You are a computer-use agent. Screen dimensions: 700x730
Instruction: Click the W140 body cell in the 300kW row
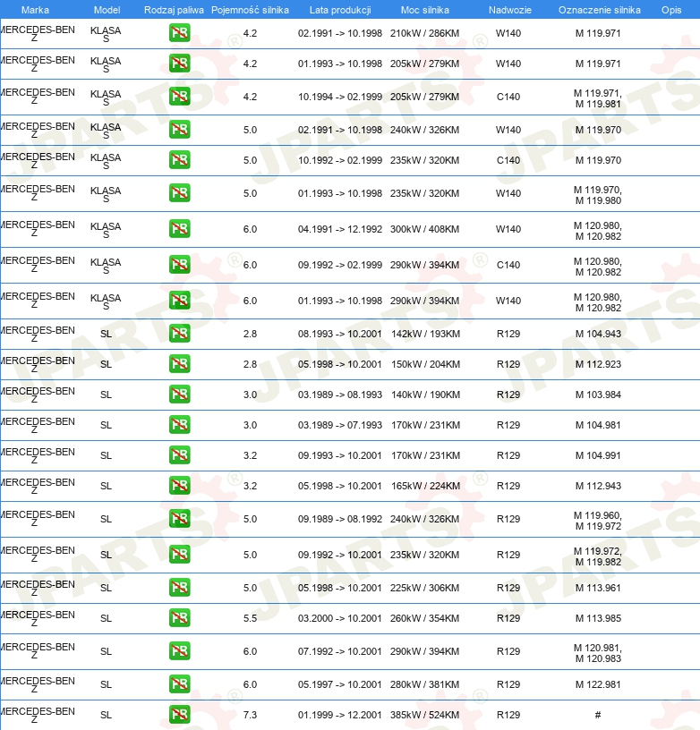[508, 229]
